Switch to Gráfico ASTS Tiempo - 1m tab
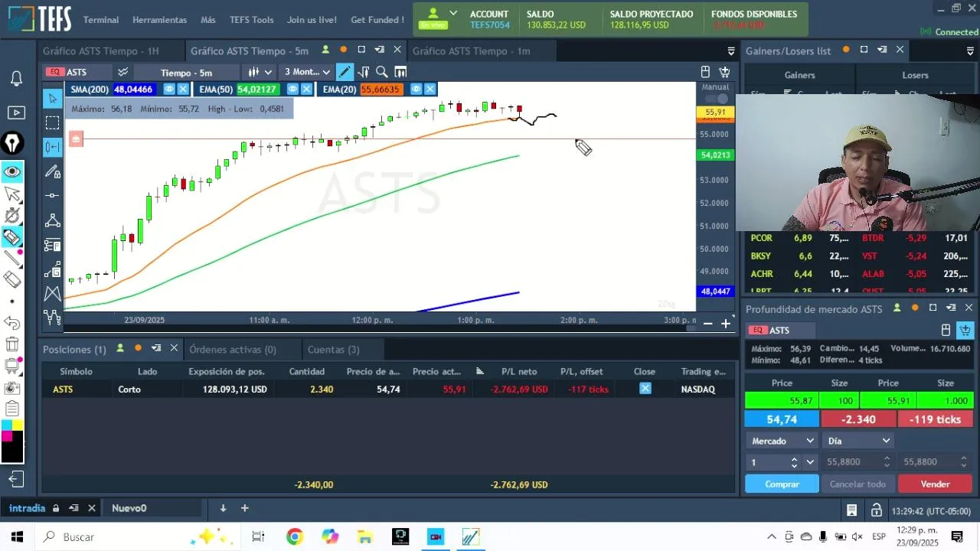This screenshot has height=551, width=980. coord(472,51)
